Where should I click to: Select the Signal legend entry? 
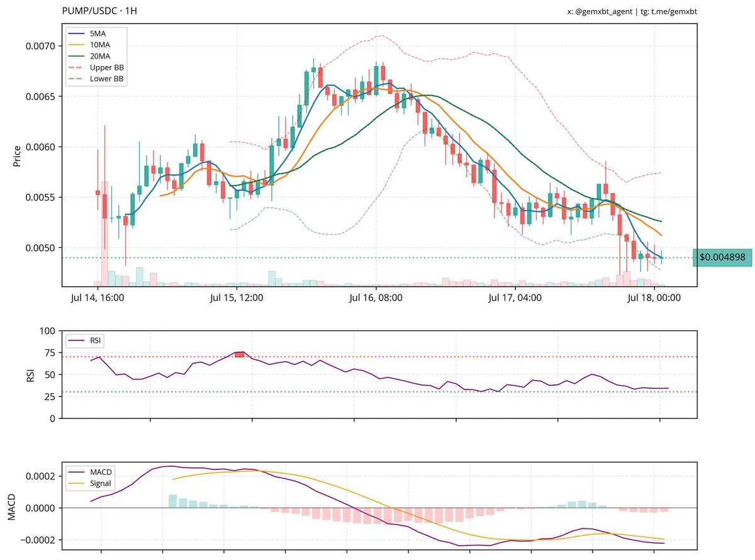click(91, 483)
